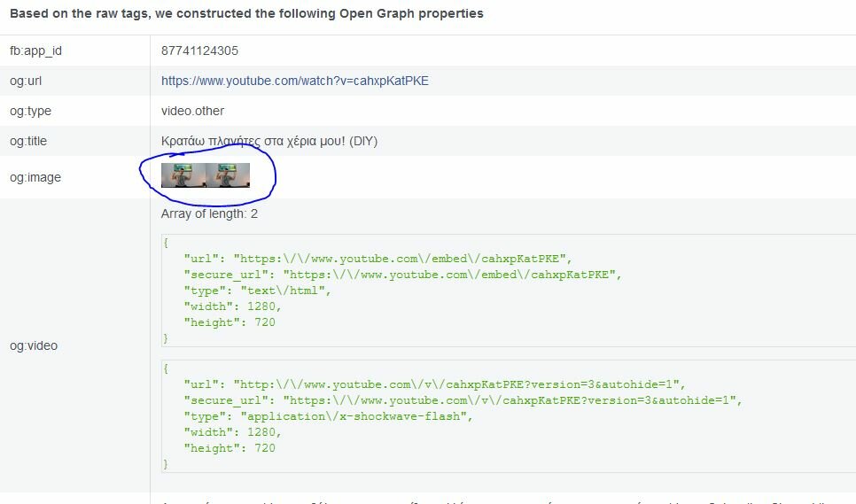856x504 pixels.
Task: Open the og:url YouTube watch link
Action: coord(295,81)
